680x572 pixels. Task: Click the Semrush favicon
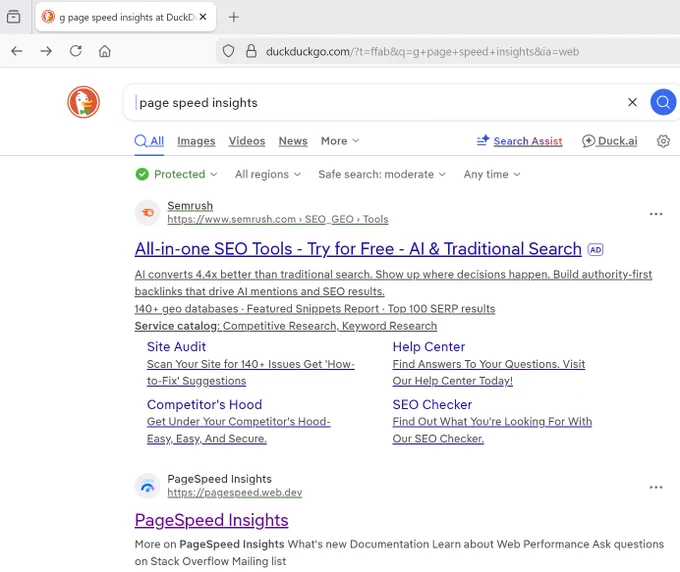[147, 212]
